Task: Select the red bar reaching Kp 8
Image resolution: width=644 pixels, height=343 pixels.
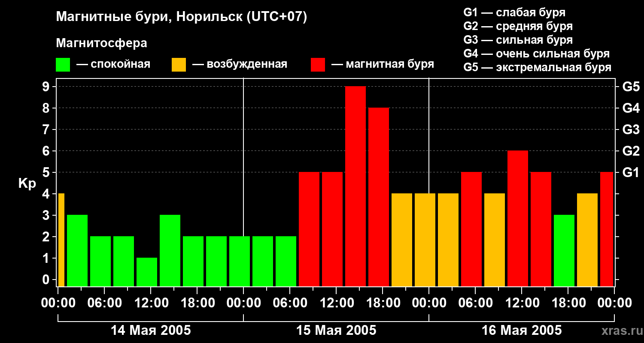Action: coord(379,197)
